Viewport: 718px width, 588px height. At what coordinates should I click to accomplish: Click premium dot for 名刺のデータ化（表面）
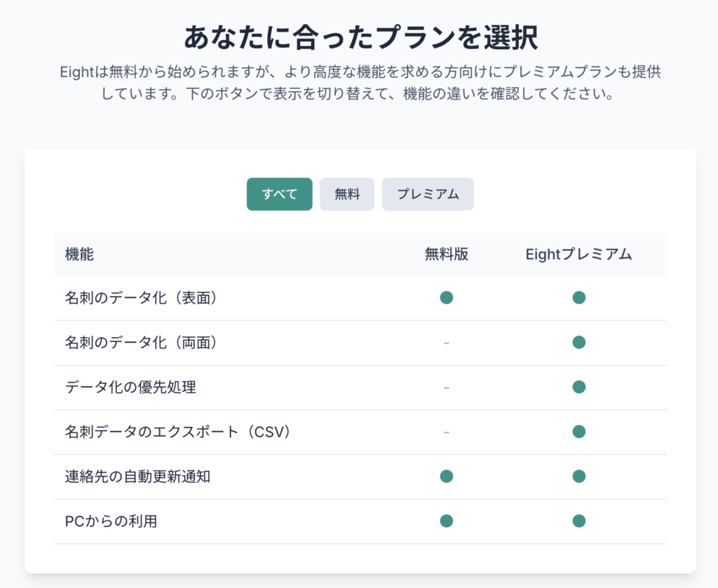(578, 297)
